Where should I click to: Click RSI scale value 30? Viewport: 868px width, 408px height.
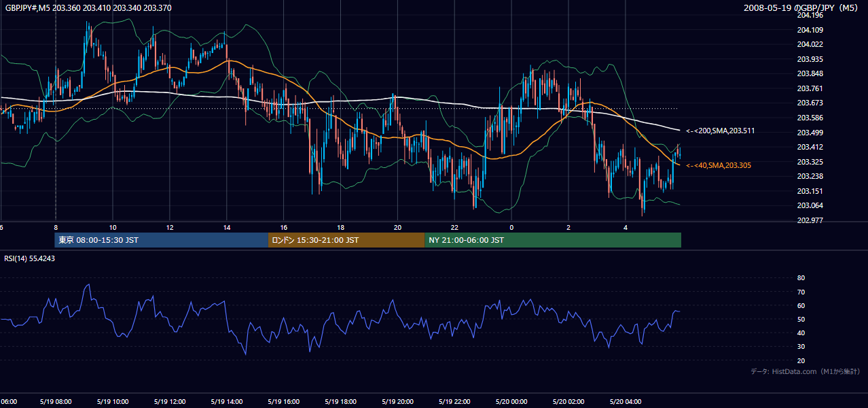click(801, 347)
